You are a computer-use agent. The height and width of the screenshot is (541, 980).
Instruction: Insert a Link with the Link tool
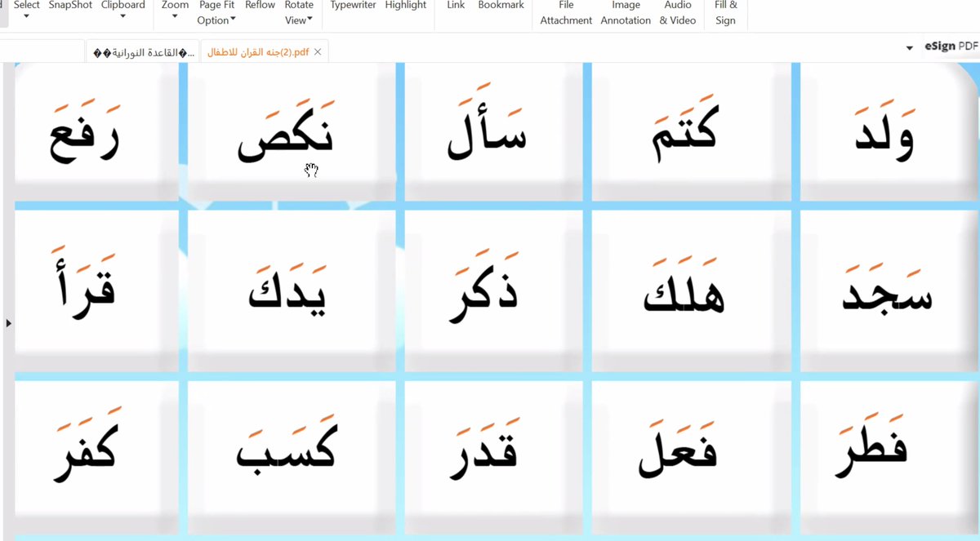coord(454,5)
